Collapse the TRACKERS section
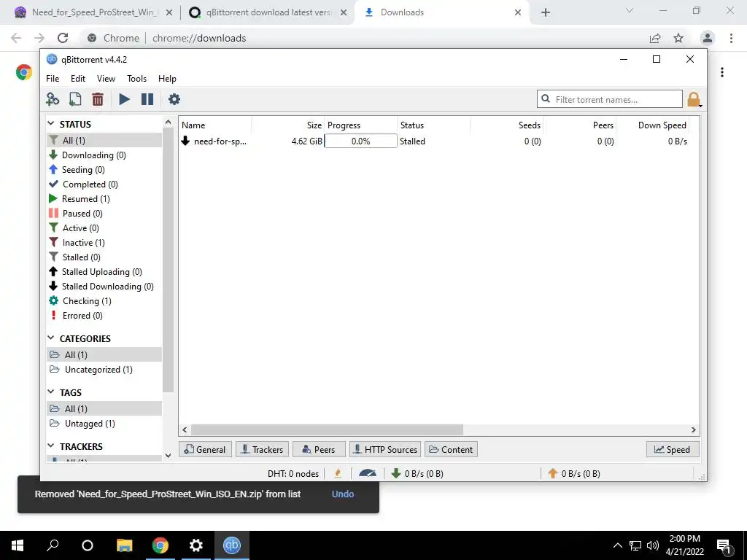The height and width of the screenshot is (560, 747). coord(51,446)
